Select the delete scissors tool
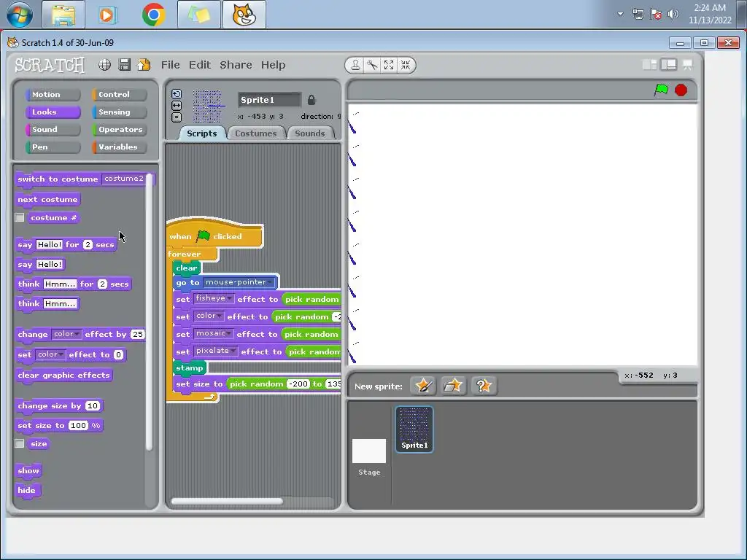The height and width of the screenshot is (560, 747). pyautogui.click(x=372, y=65)
